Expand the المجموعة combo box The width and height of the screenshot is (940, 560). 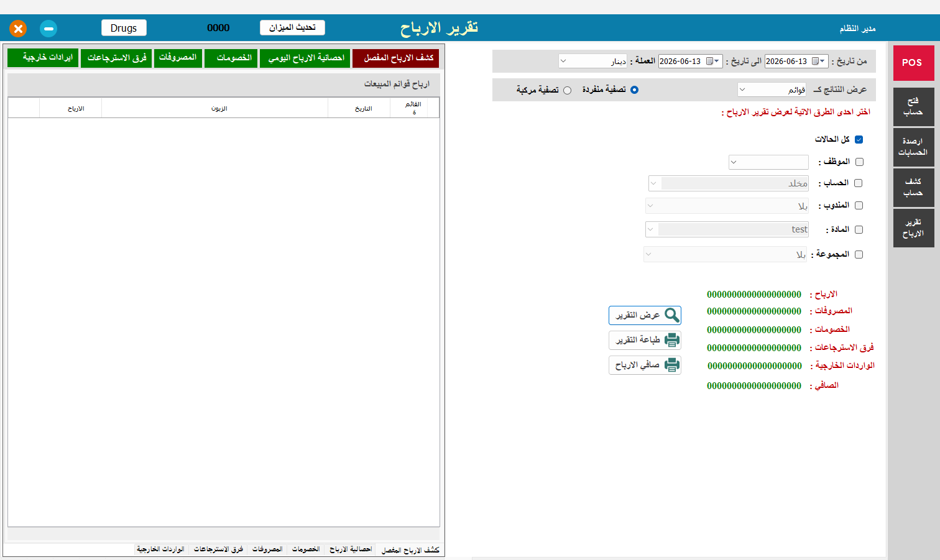[648, 254]
